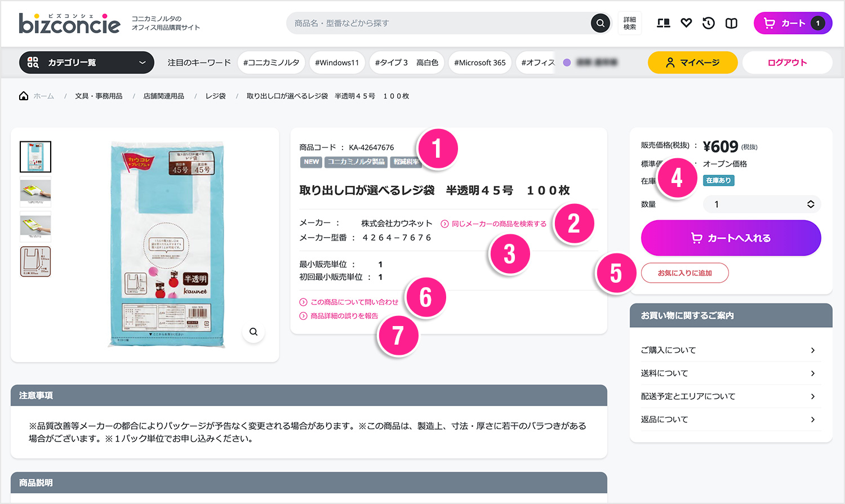This screenshot has height=504, width=845.
Task: Add product with お気に入りに追加 button
Action: pyautogui.click(x=684, y=273)
